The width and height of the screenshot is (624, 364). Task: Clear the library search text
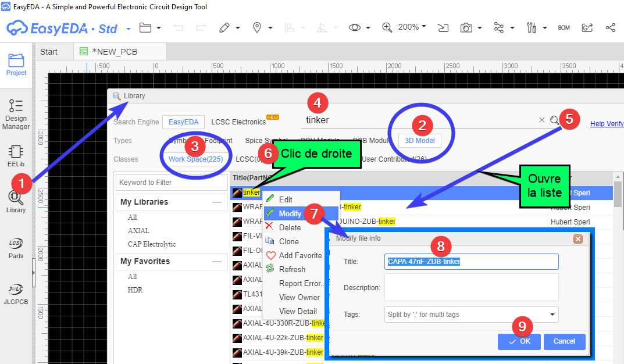[x=541, y=120]
